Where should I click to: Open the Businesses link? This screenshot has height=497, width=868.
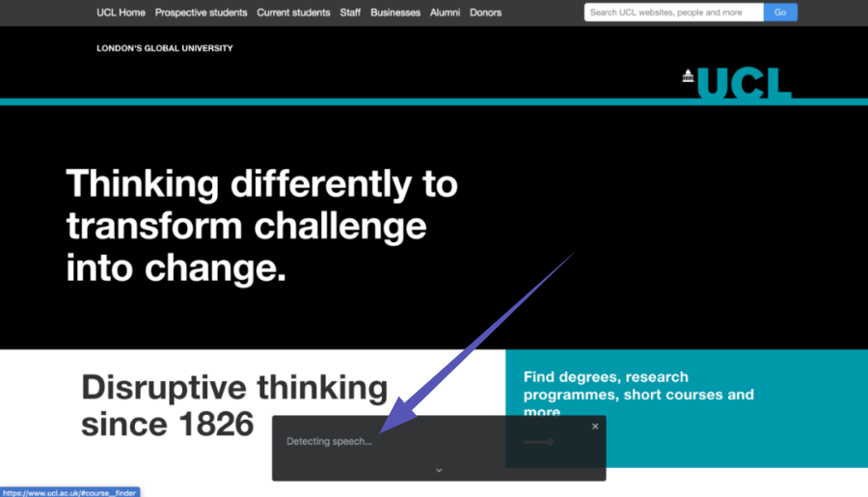[x=395, y=13]
